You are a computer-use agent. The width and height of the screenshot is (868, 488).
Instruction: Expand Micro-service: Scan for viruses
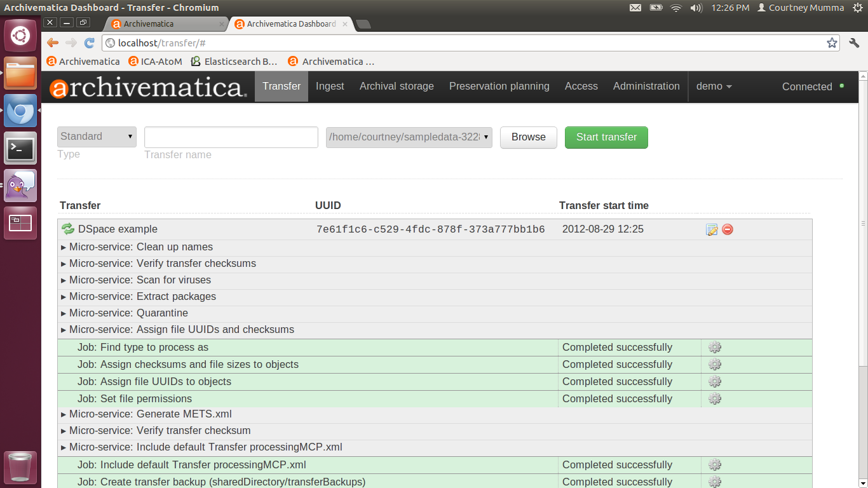click(x=140, y=280)
